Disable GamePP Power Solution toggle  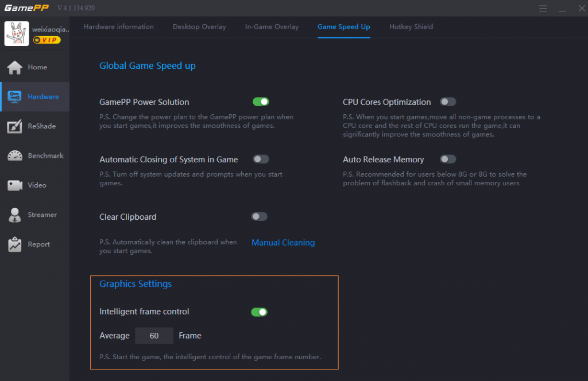click(x=261, y=102)
